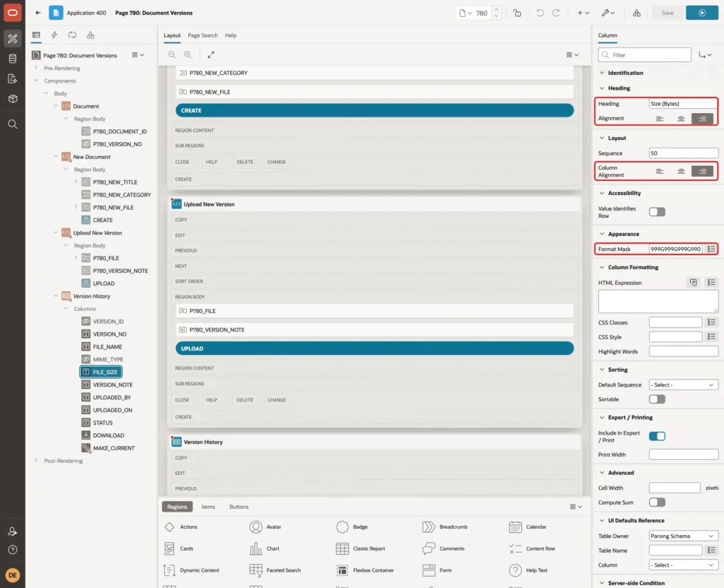Click the UPLOAD button in layout
Screen dimensions: 724x588
375,348
